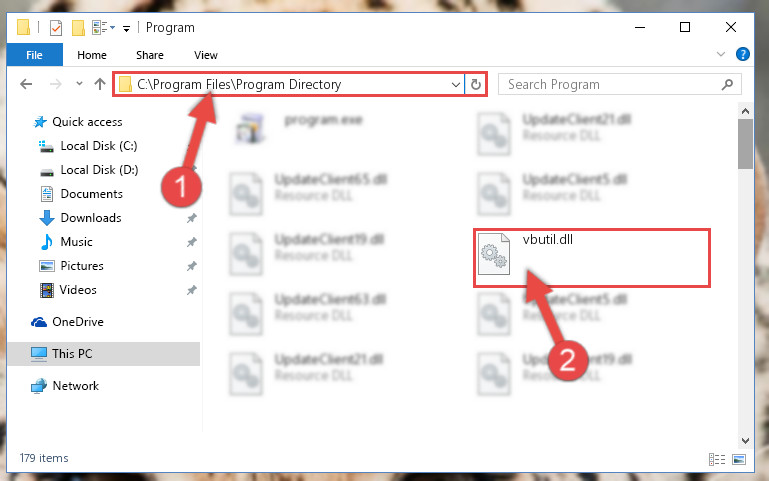Unpin Downloads from Quick access
The width and height of the screenshot is (769, 481).
point(191,218)
